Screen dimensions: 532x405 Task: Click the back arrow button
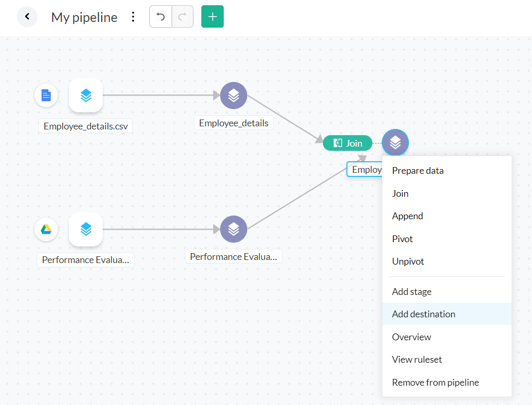(27, 17)
